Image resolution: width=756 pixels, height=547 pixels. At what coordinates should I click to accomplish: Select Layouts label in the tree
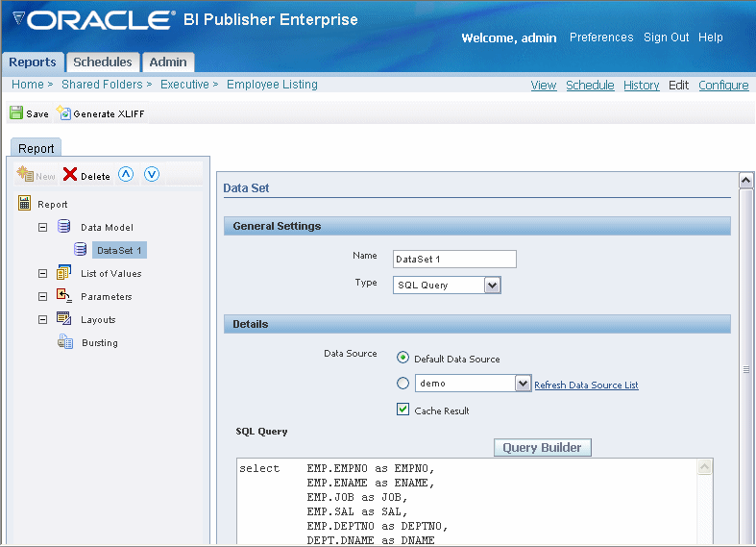pyautogui.click(x=98, y=320)
